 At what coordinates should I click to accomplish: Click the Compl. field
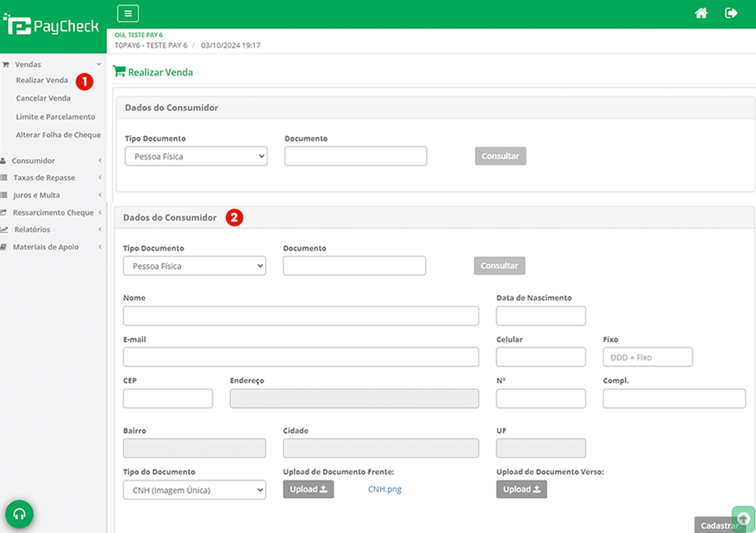tap(674, 399)
